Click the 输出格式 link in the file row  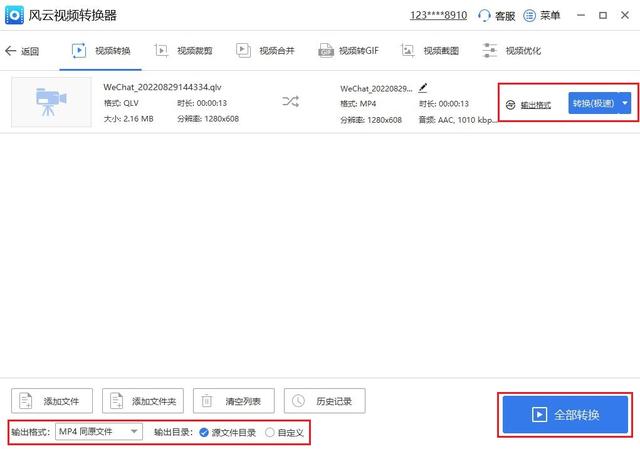click(536, 105)
